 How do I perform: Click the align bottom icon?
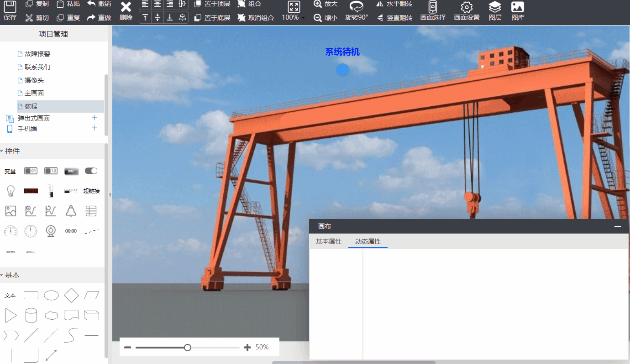coord(170,17)
